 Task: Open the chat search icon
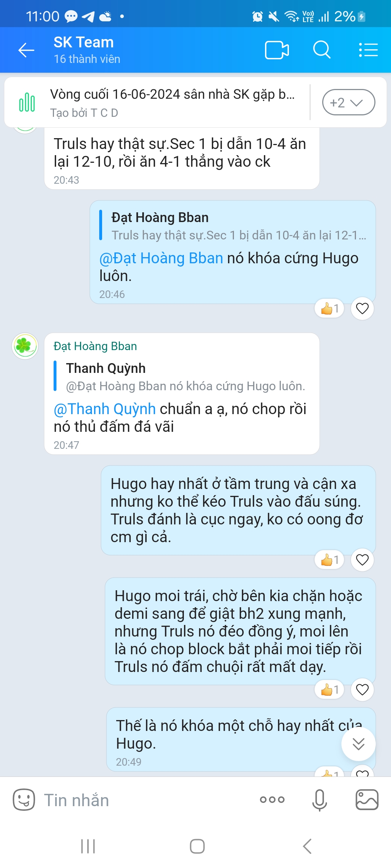[322, 50]
